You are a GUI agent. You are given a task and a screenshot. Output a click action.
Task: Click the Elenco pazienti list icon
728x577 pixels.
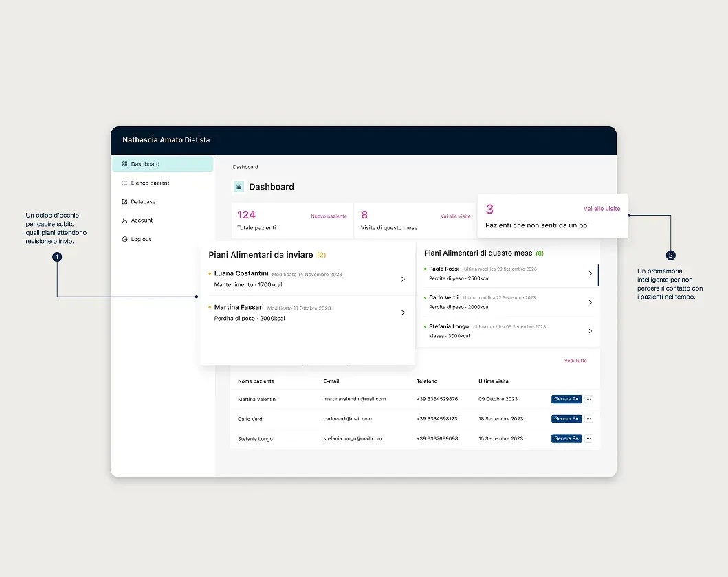(124, 183)
